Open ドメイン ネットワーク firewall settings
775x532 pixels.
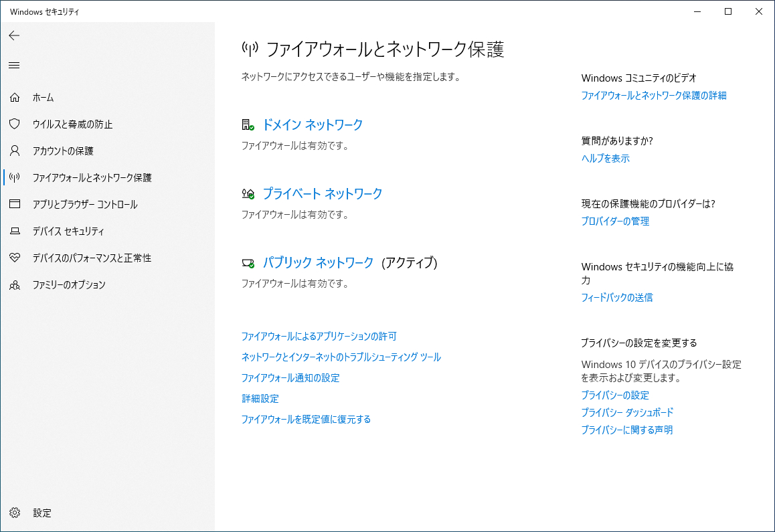coord(313,124)
